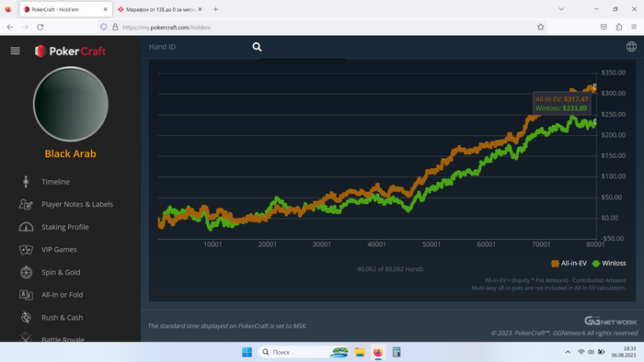Click the 40001 hands axis label
Image resolution: width=644 pixels, height=362 pixels.
tap(376, 244)
